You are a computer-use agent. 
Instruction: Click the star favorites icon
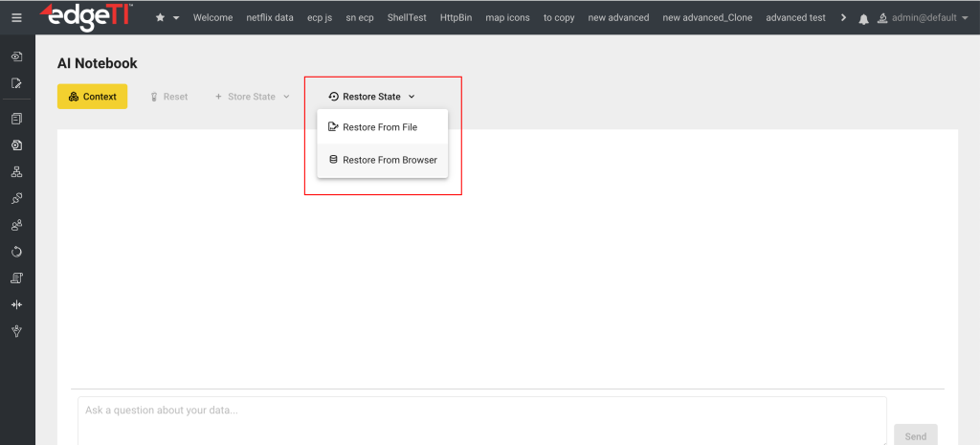click(160, 18)
